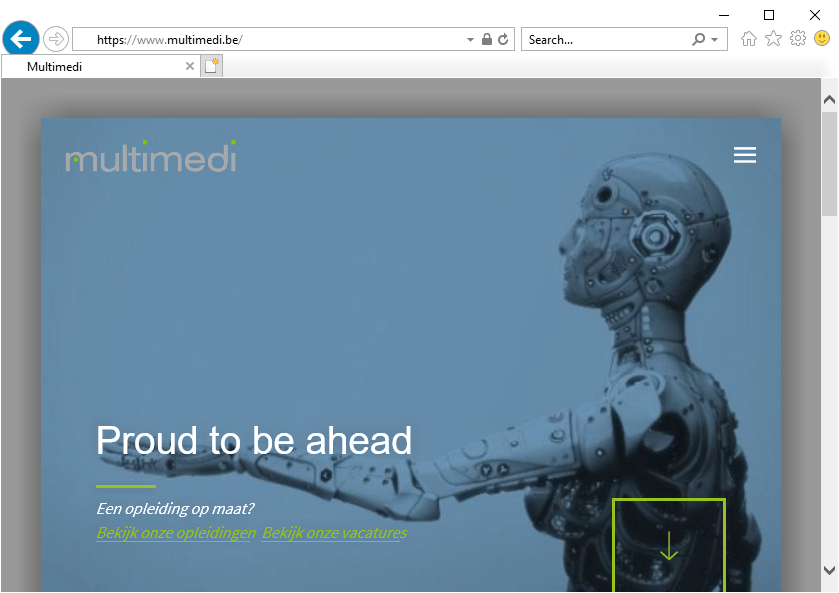The width and height of the screenshot is (839, 593).
Task: Open Favorites with the star icon
Action: click(773, 39)
